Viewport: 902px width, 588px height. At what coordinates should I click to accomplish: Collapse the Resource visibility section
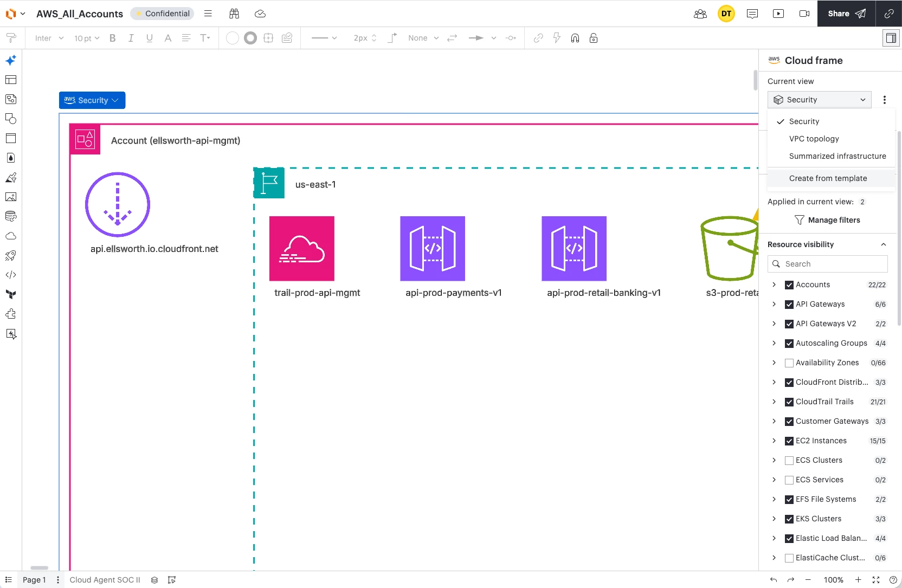pos(884,244)
